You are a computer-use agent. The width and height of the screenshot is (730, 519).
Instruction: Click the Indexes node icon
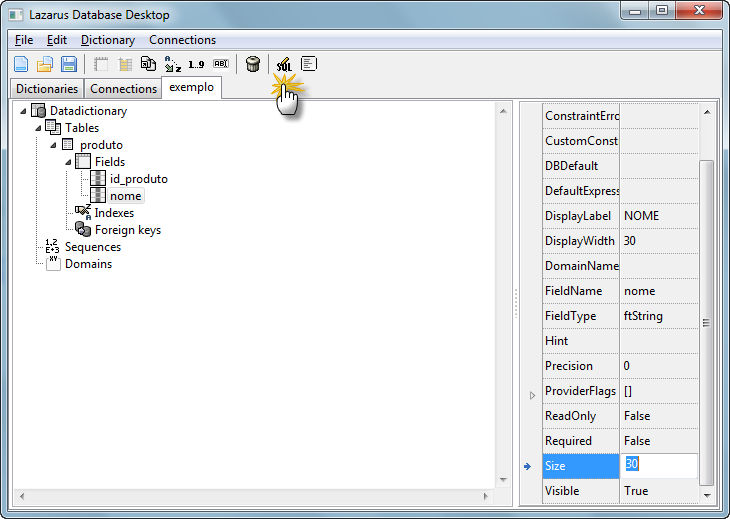pos(83,212)
